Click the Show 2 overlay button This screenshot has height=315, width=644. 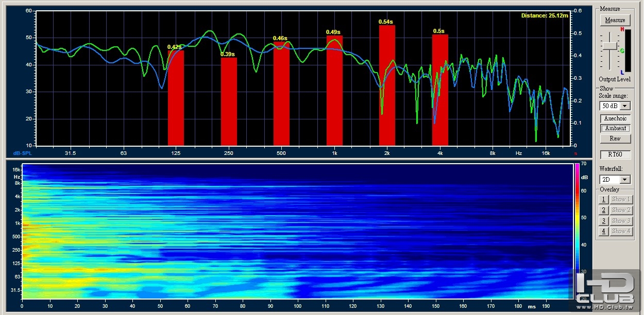click(621, 210)
